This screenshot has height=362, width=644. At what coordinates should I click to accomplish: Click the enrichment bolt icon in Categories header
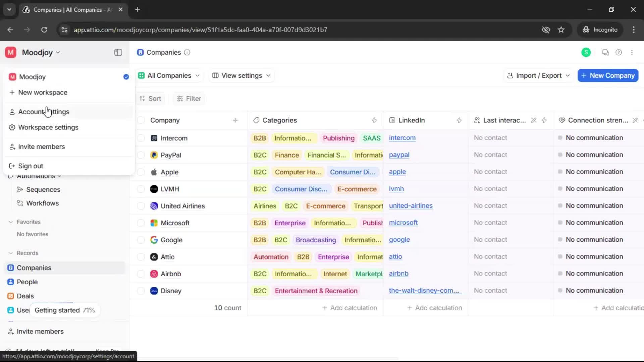point(374,120)
